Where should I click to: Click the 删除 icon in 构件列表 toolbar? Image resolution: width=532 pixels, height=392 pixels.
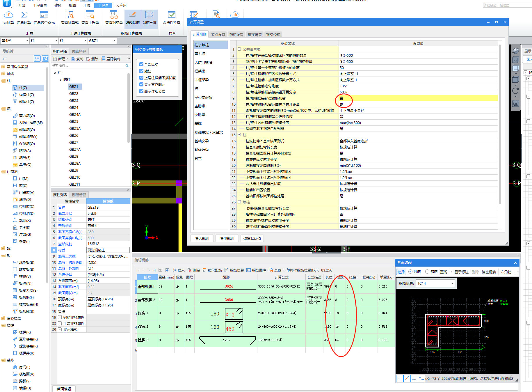88,59
